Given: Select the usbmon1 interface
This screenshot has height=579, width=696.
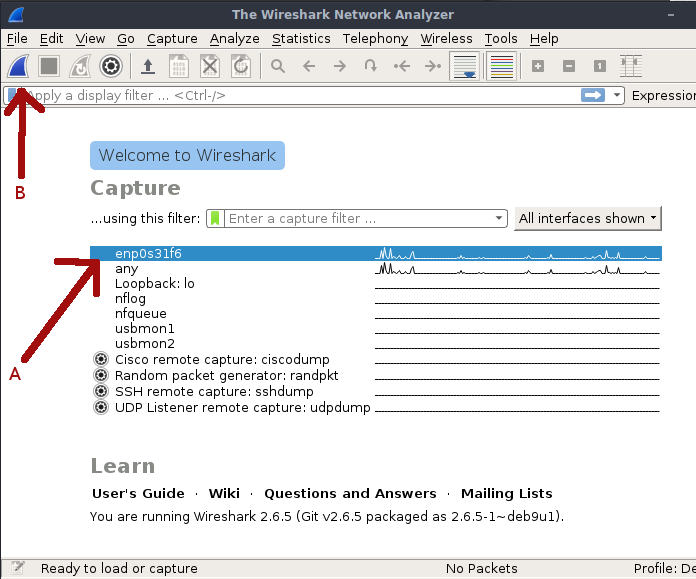Looking at the screenshot, I should [x=376, y=329].
